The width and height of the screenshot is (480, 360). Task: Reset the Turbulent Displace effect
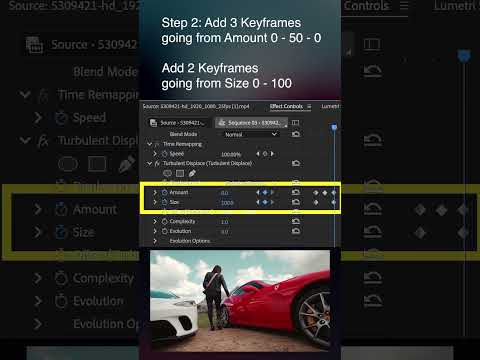pos(296,163)
